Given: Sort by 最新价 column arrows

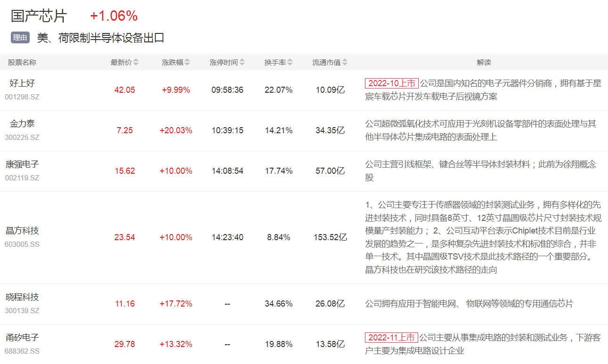Looking at the screenshot, I should [136, 62].
